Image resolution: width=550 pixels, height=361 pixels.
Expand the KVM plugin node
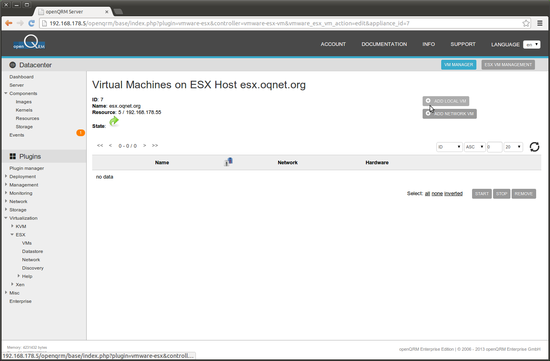(12, 226)
